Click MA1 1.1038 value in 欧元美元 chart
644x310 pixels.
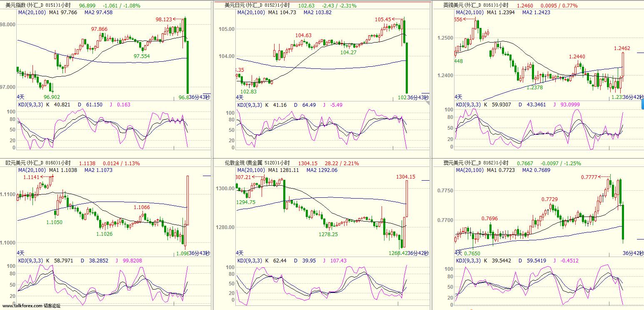point(63,170)
